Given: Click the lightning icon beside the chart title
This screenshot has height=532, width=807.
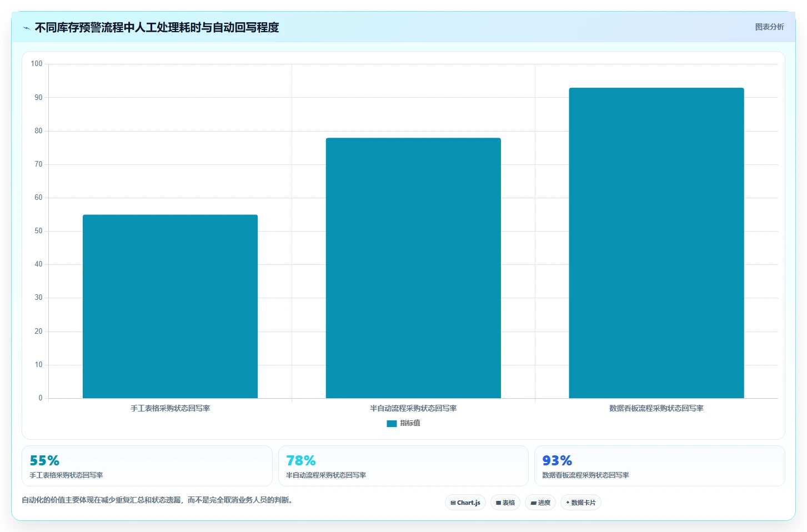Looking at the screenshot, I should pos(26,28).
